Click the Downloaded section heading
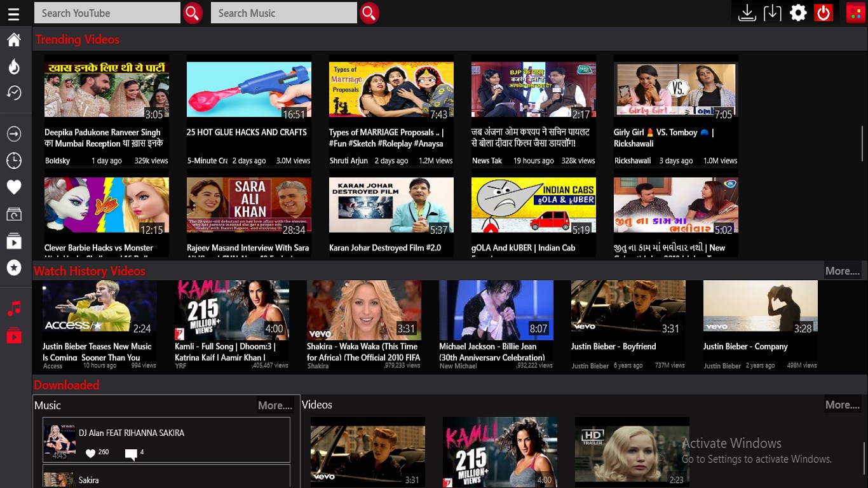This screenshot has width=868, height=488. [x=67, y=385]
